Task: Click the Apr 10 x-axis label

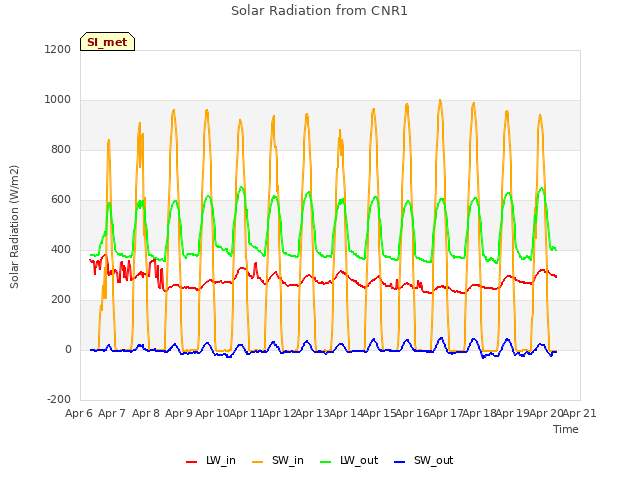Action: tap(212, 413)
